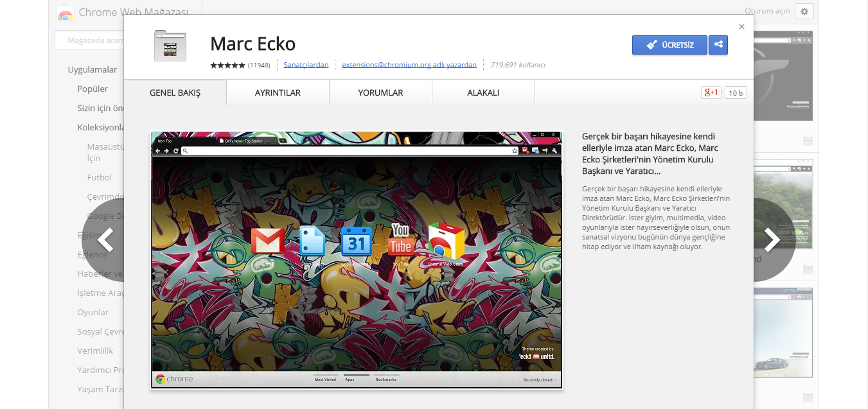
Task: Open the Sanatçılardan category link
Action: pos(306,65)
